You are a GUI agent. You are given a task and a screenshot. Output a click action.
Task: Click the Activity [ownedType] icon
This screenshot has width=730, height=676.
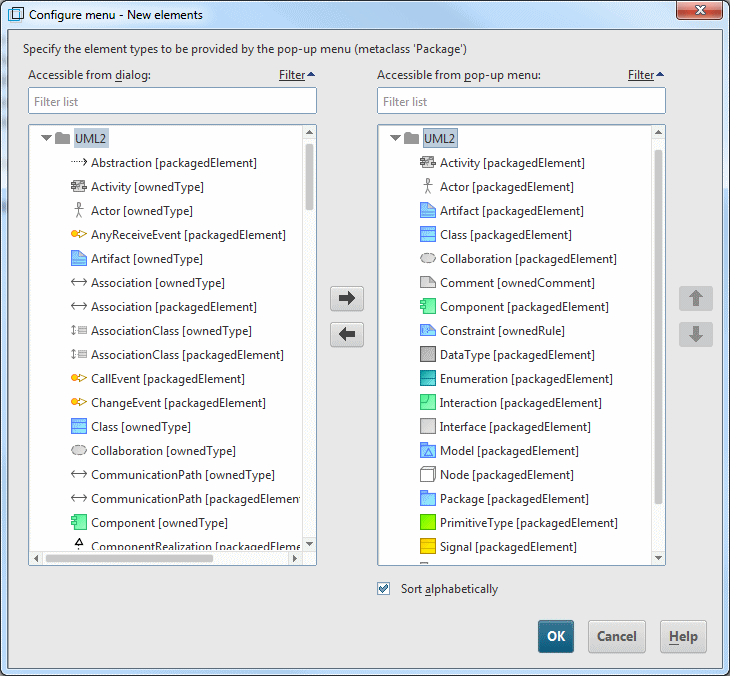79,187
